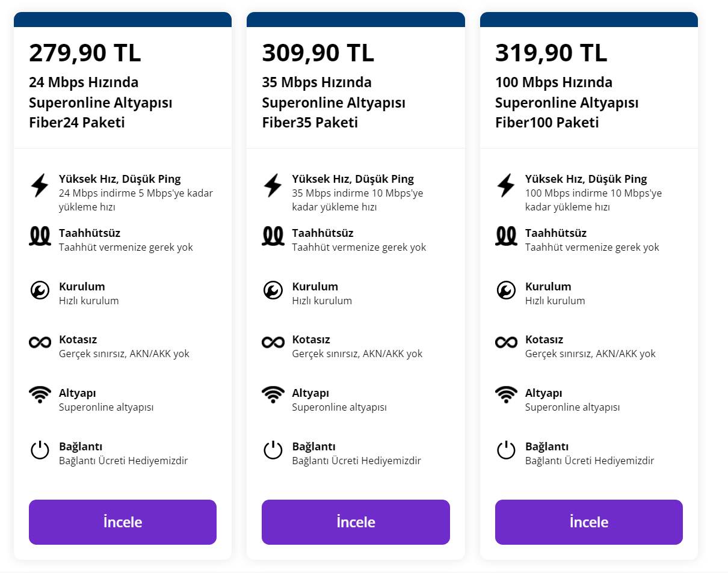Click wrench Kurulum icon in Fiber35 card
This screenshot has width=728, height=573.
click(x=273, y=290)
